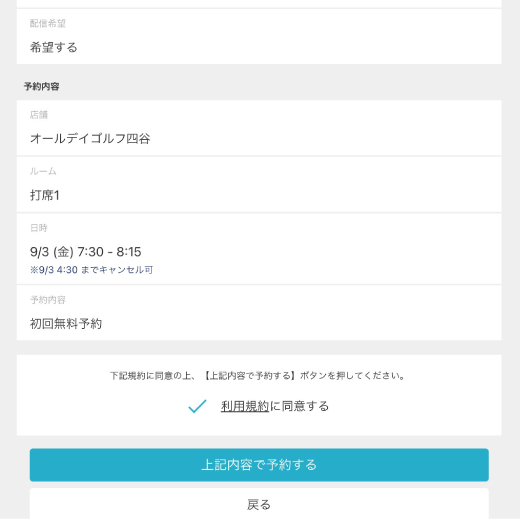Click the 日時 field label
The height and width of the screenshot is (520, 520).
pos(39,228)
